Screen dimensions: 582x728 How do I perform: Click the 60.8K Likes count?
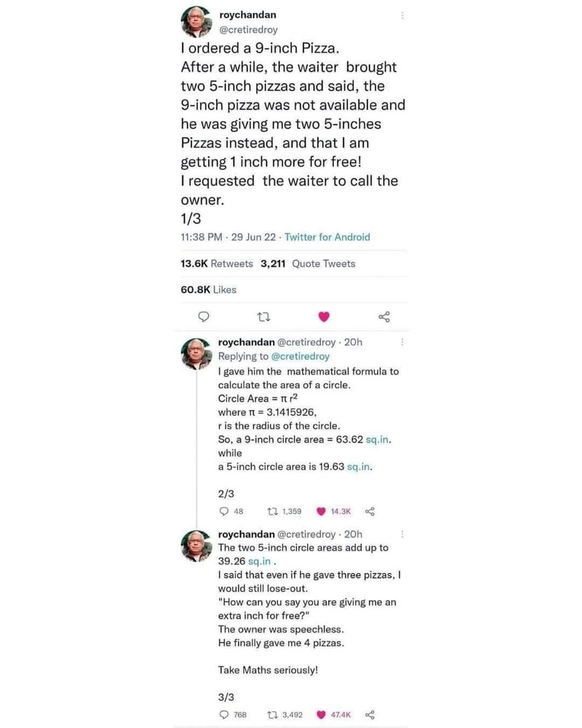[x=208, y=290]
